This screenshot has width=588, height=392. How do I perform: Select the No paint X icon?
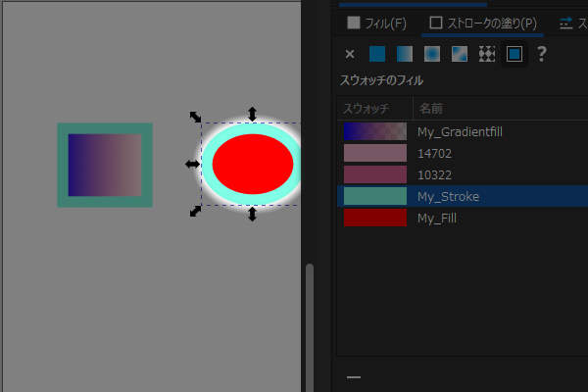click(350, 54)
